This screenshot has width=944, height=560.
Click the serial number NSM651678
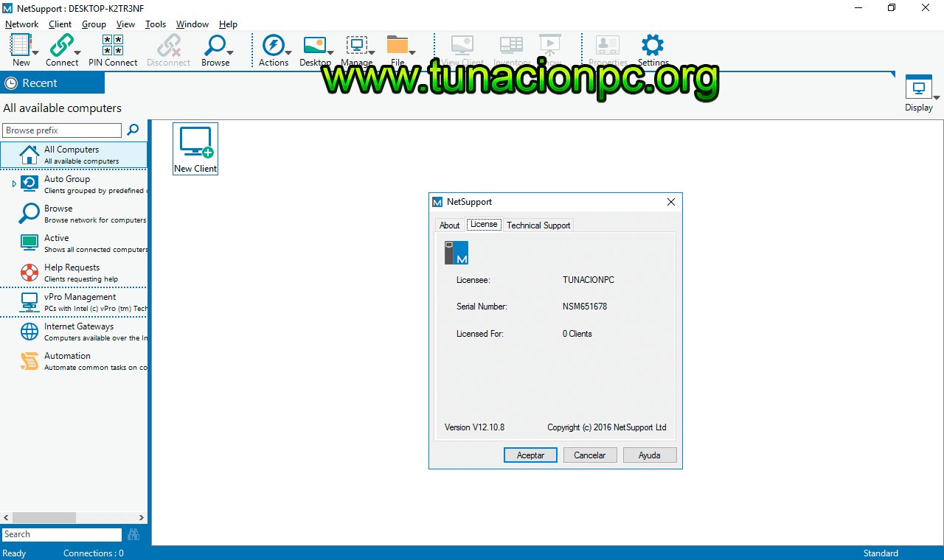point(585,307)
